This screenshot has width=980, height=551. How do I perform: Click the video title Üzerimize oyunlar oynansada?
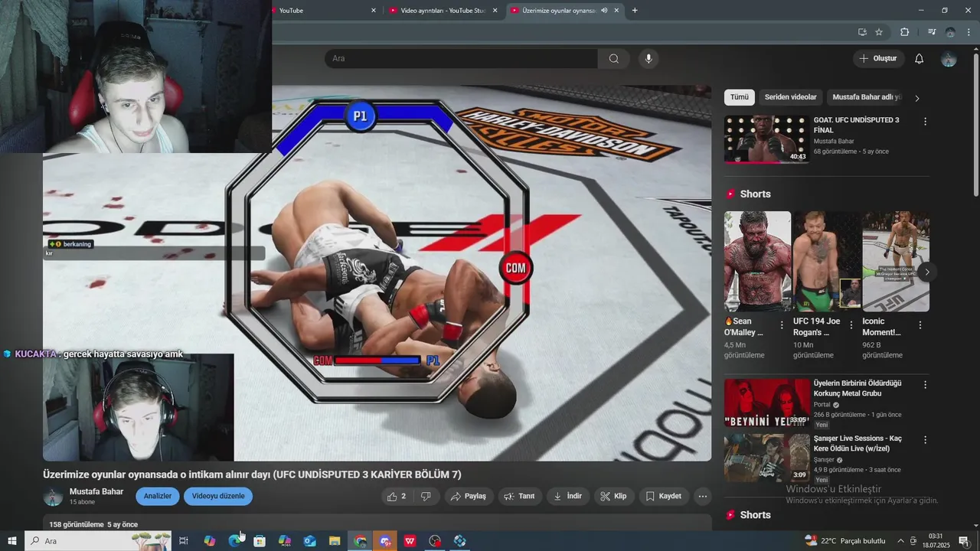click(252, 474)
